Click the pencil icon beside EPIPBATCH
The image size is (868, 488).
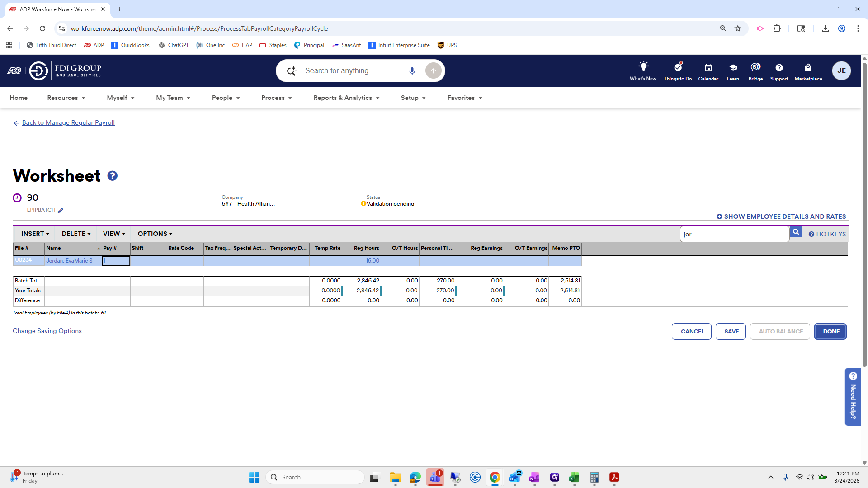61,211
